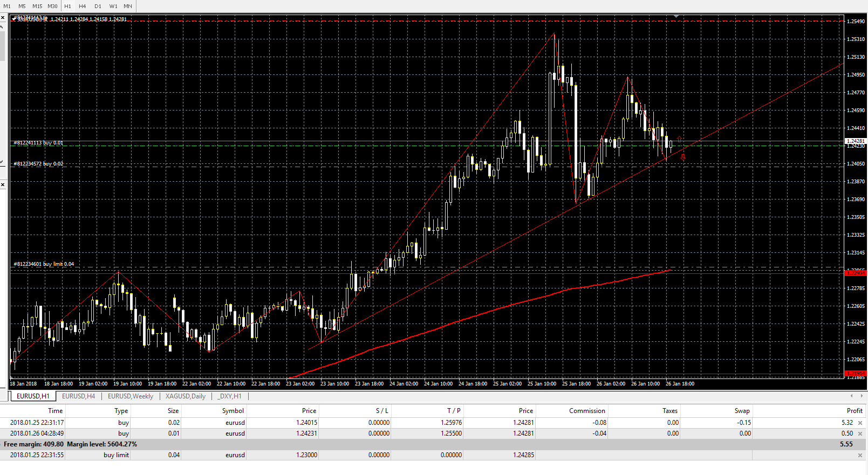868x475 pixels.
Task: Click the 26 Jan 18:00 time axis label
Action: coord(680,384)
